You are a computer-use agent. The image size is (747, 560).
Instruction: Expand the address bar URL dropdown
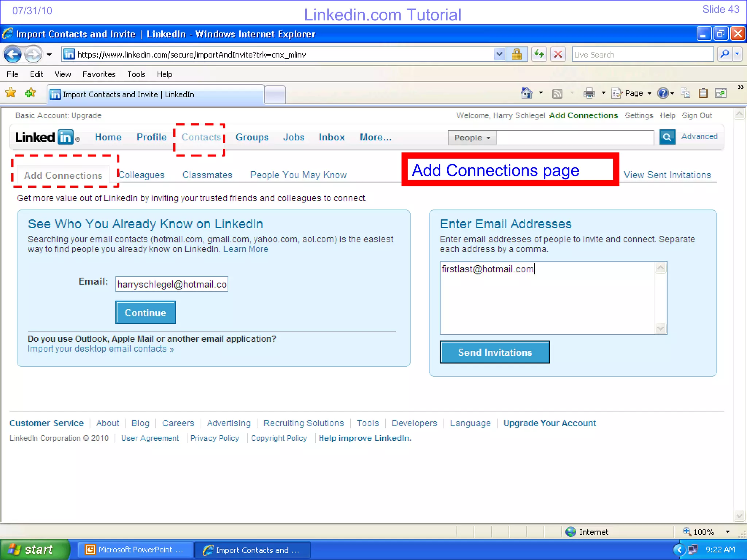pos(499,54)
